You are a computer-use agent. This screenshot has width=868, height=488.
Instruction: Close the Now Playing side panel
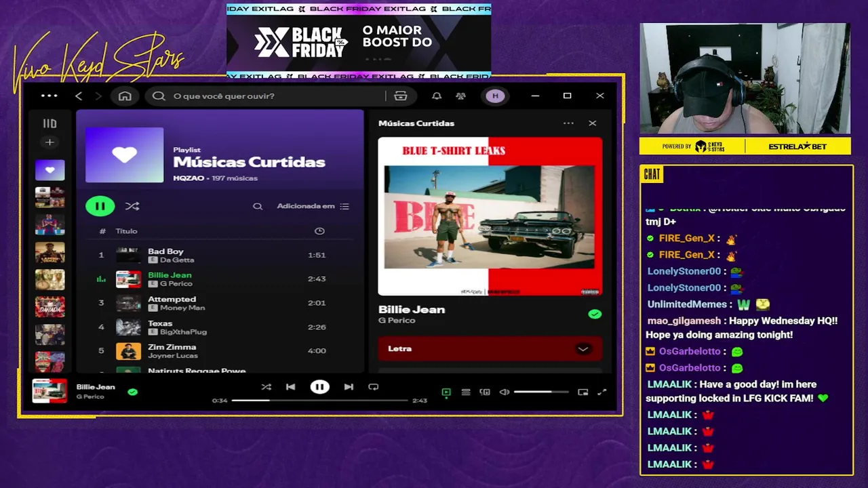pyautogui.click(x=592, y=123)
